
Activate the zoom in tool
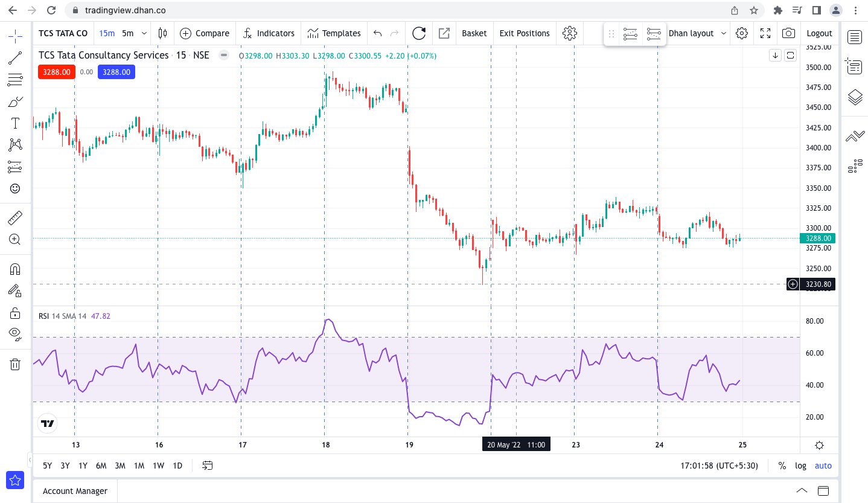pyautogui.click(x=15, y=239)
